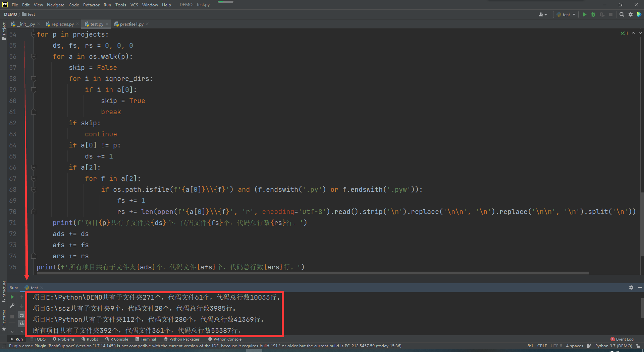Open the Terminal tool window
Viewport: 644px width, 352px height.
[146, 339]
